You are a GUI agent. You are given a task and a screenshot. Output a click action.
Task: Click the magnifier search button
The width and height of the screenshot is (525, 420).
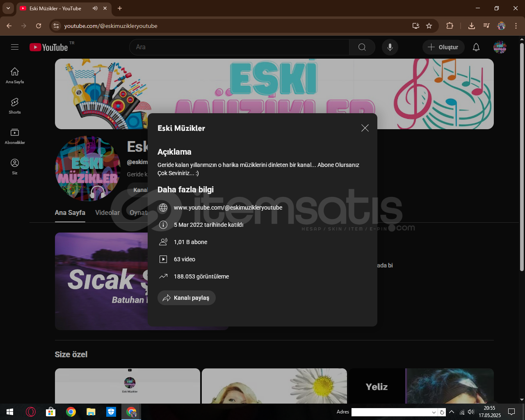(362, 47)
